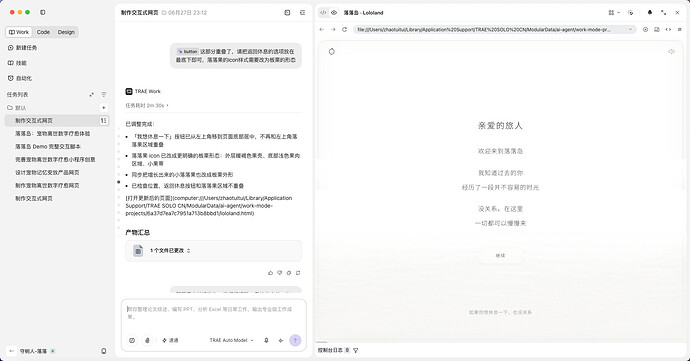The height and width of the screenshot is (361, 690).
Task: Select the last 制作交互式网页 task entry
Action: coord(34,199)
